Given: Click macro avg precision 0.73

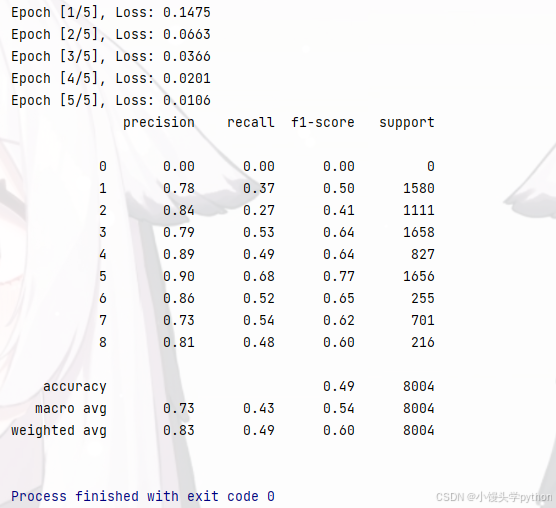Looking at the screenshot, I should pyautogui.click(x=179, y=408).
